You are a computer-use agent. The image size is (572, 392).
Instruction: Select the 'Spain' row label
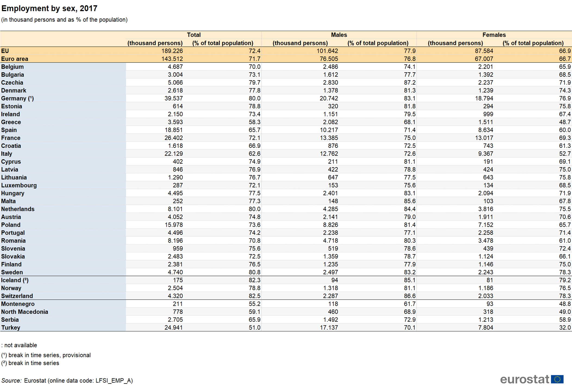coord(9,130)
